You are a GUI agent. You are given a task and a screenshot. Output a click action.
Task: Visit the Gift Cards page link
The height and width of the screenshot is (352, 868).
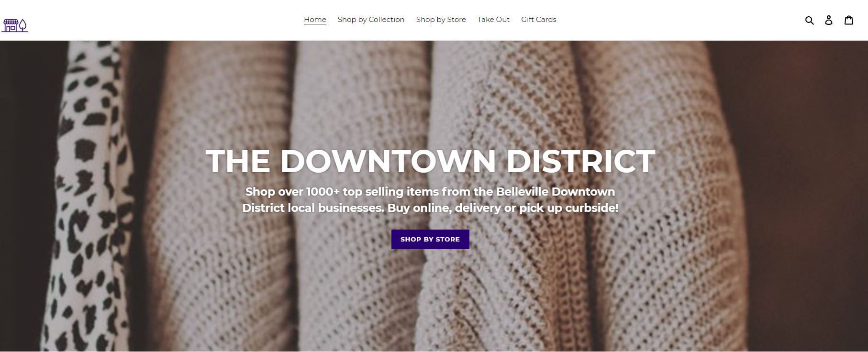click(539, 20)
